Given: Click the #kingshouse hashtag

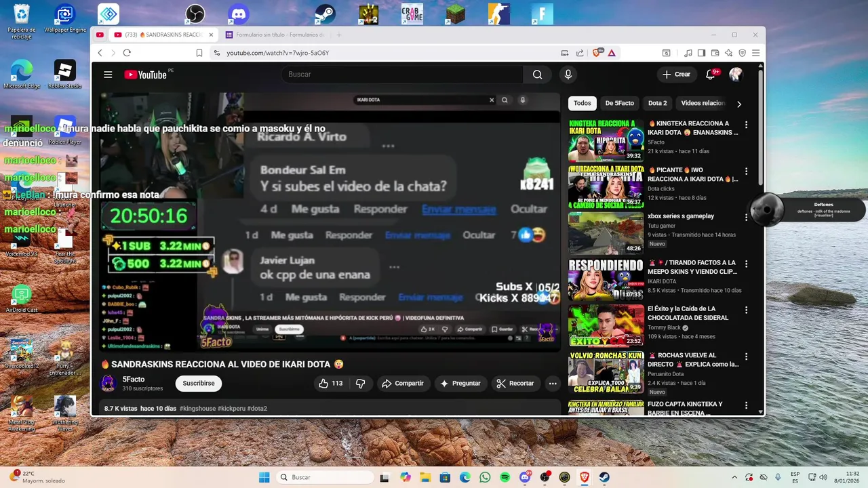Looking at the screenshot, I should [x=199, y=409].
